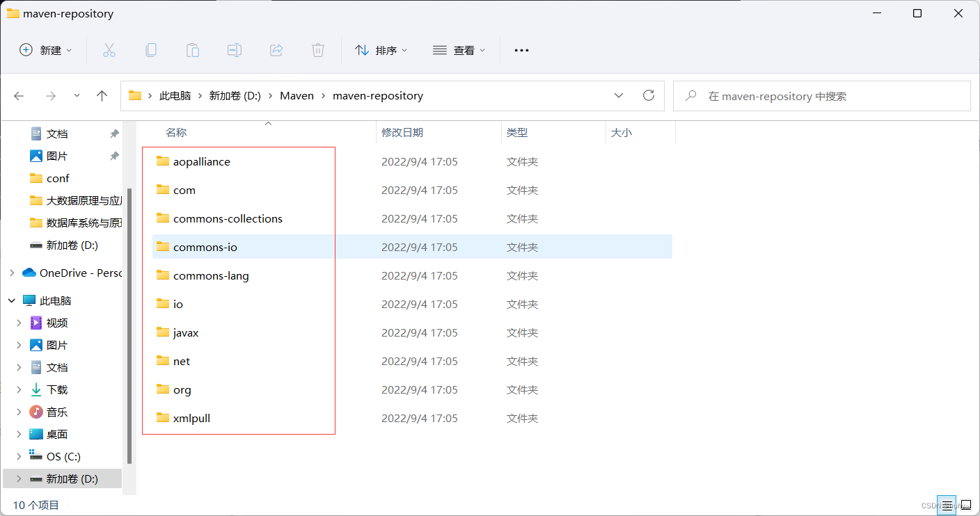Select the 视频 videos icon in sidebar
This screenshot has height=516, width=980.
pyautogui.click(x=36, y=323)
